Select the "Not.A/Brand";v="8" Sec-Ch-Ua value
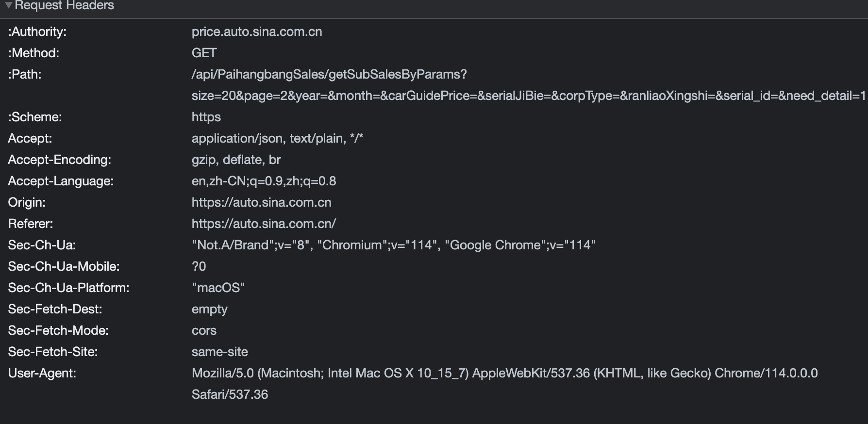Viewport: 868px width, 424px height. 394,245
